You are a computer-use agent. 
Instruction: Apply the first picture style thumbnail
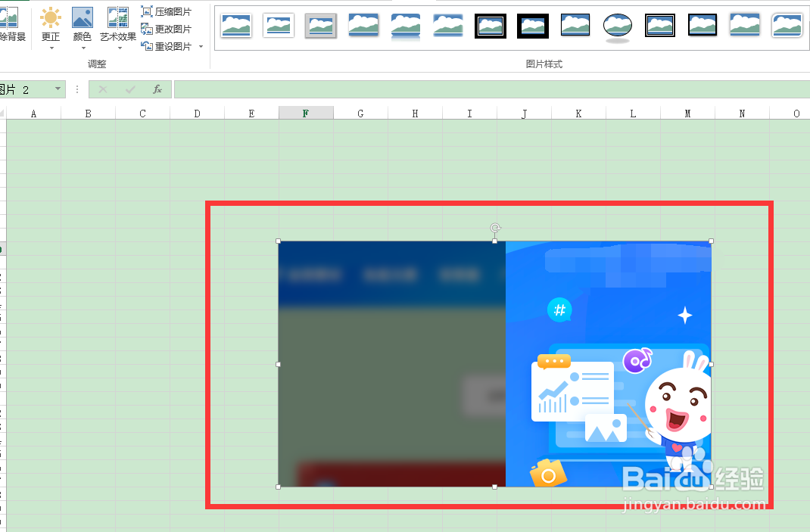tap(236, 25)
